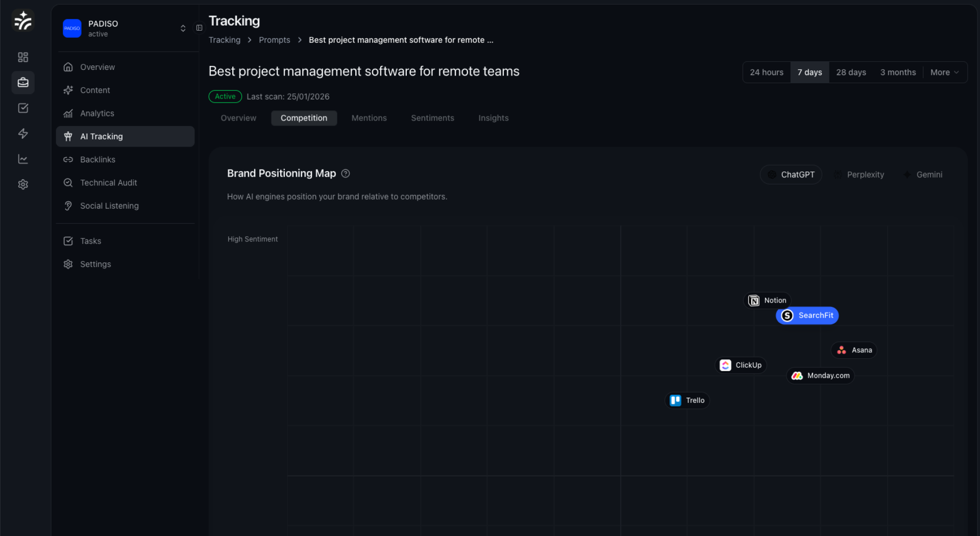Viewport: 980px width, 536px height.
Task: Switch to the Mentions tab
Action: (369, 118)
